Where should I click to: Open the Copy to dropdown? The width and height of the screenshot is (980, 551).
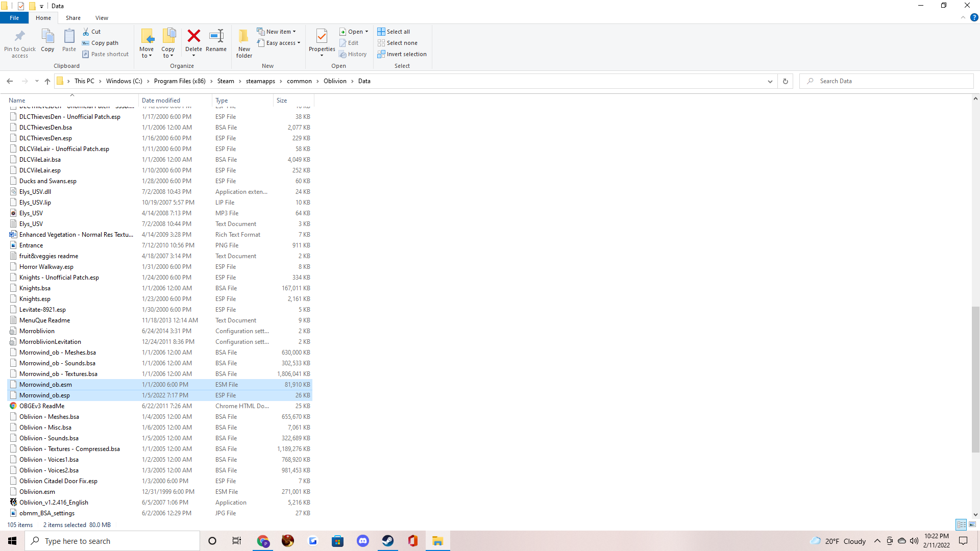[168, 53]
